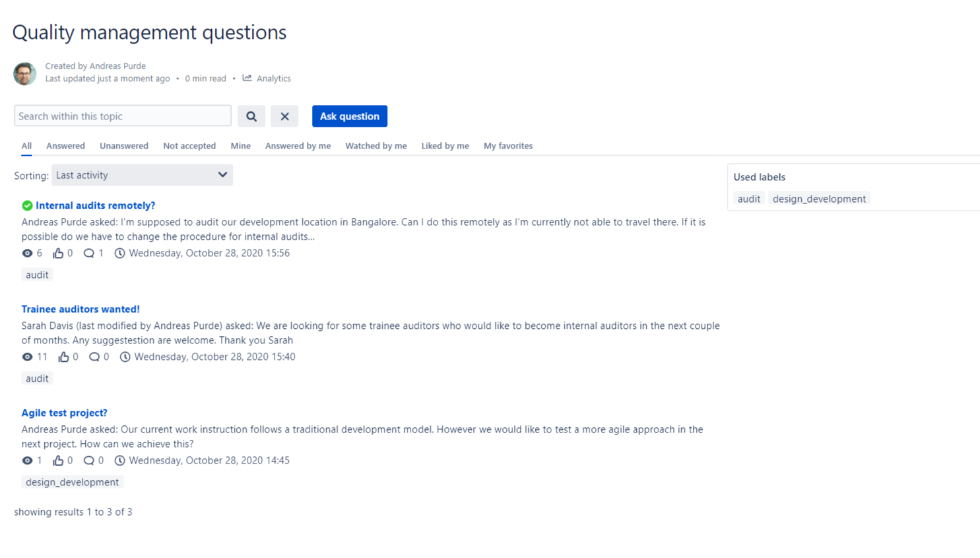
Task: Click the thumbs-up icon on Agile test project
Action: pos(58,460)
